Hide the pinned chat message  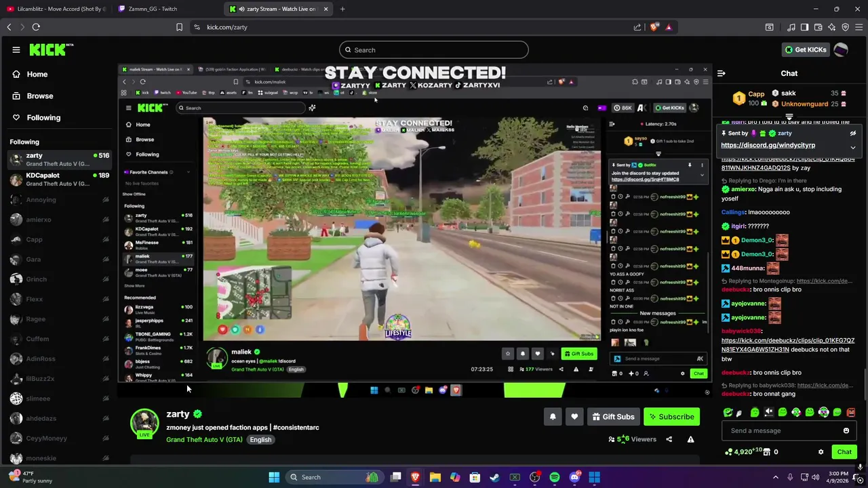tap(853, 134)
